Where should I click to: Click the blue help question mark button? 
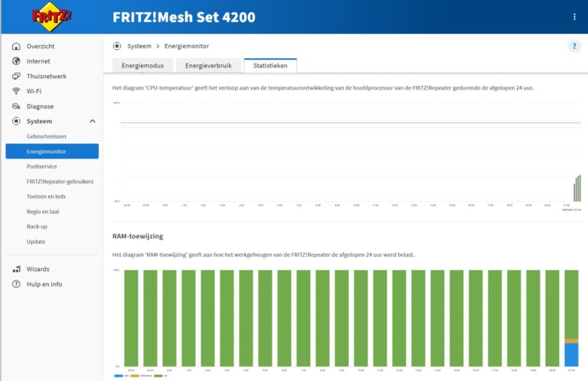[574, 47]
